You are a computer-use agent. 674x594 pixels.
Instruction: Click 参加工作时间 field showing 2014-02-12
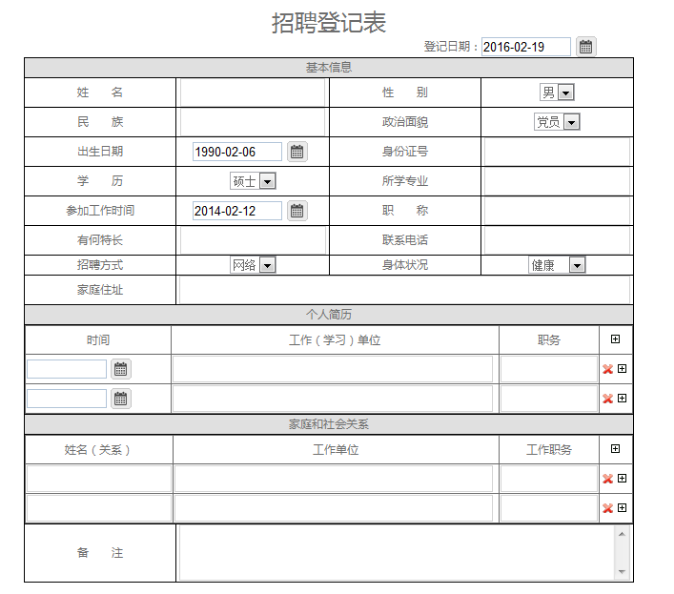click(237, 211)
